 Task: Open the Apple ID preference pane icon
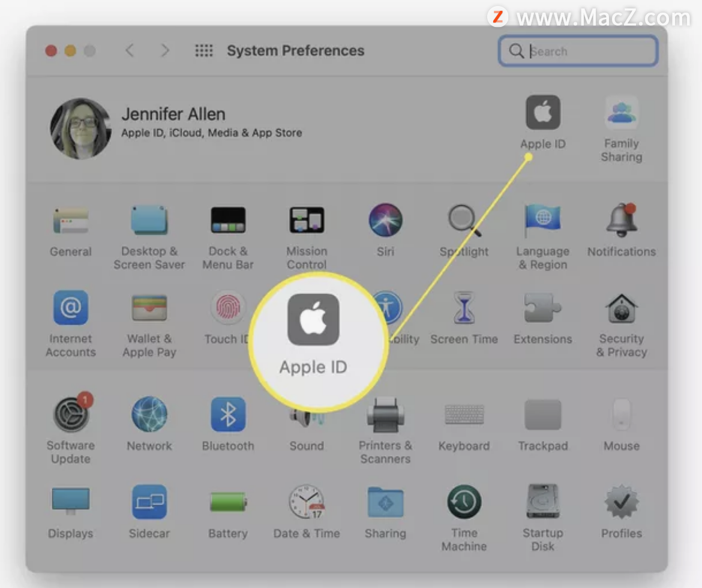[542, 112]
